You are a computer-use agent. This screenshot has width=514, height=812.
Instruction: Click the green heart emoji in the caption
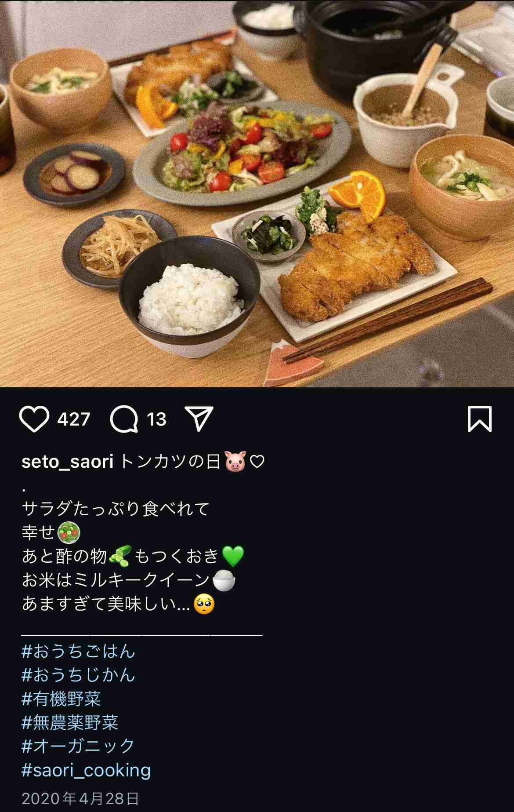(x=233, y=556)
